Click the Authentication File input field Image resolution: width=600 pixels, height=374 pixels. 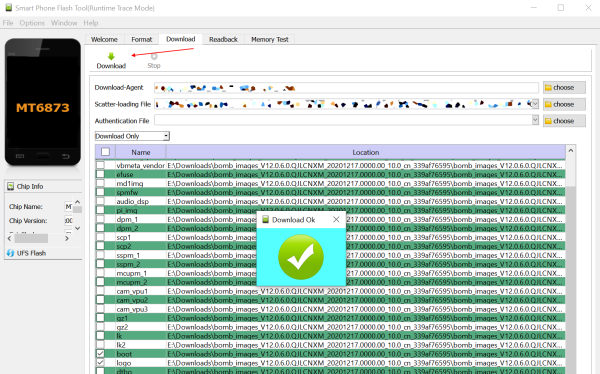343,120
